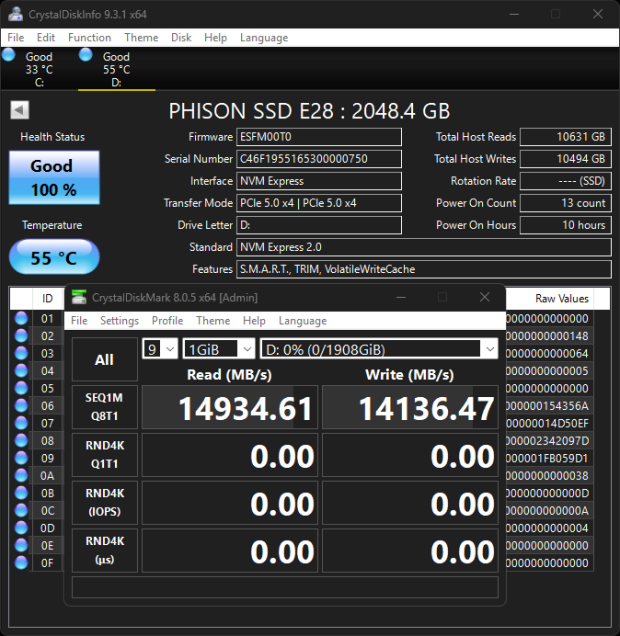Open the test size dropdown showing 1GiB

coord(219,349)
